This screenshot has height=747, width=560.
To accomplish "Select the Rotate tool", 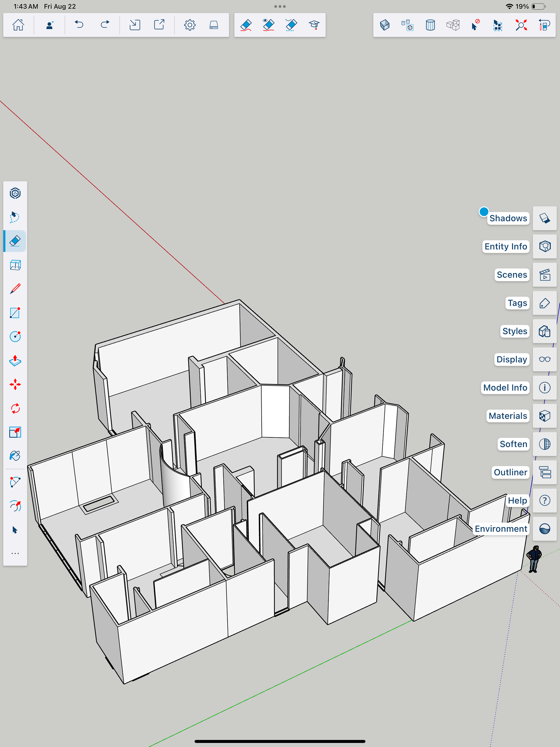I will [15, 409].
